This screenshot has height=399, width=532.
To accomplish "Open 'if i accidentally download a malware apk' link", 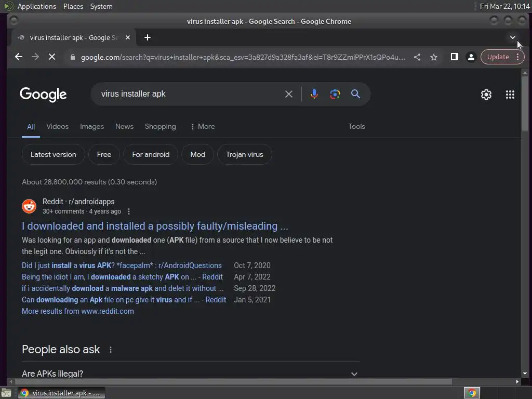I will tap(123, 288).
